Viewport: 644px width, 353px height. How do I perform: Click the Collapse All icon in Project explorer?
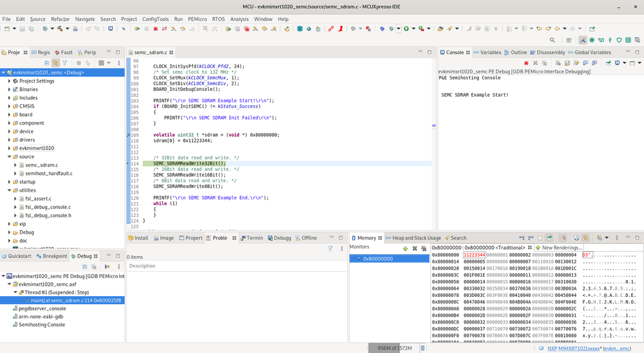pyautogui.click(x=47, y=63)
